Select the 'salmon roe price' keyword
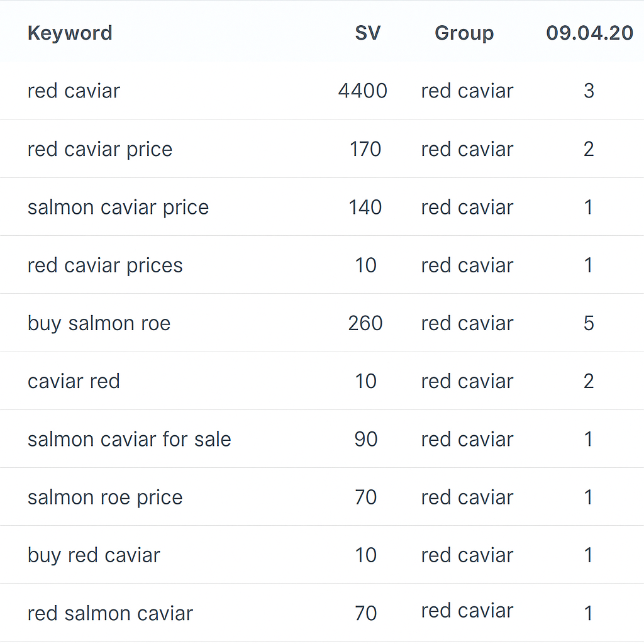 pos(105,497)
